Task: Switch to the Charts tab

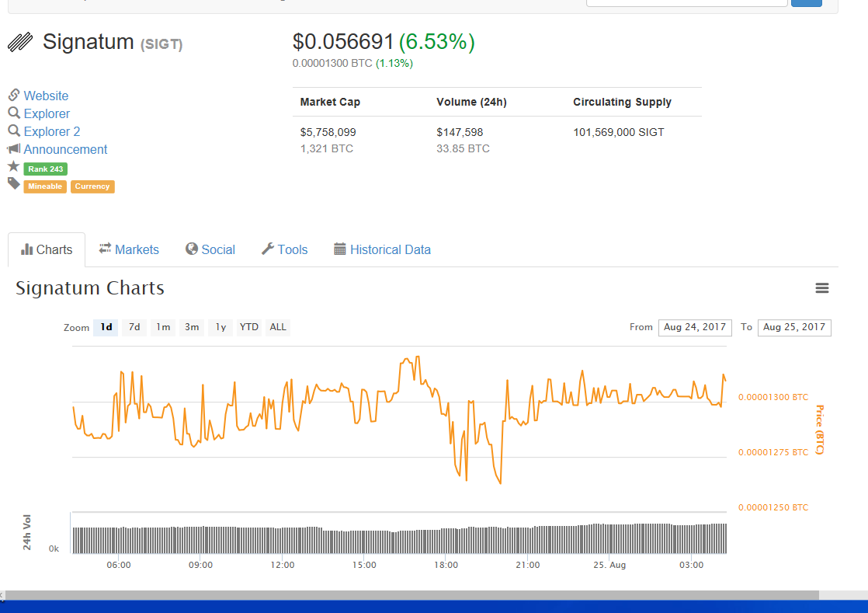Action: tap(47, 249)
